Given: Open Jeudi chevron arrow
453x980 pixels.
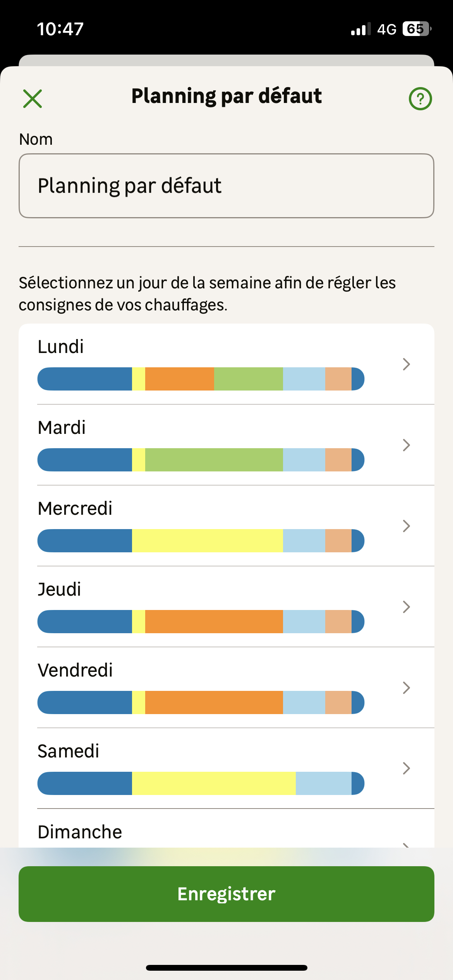Looking at the screenshot, I should (406, 607).
